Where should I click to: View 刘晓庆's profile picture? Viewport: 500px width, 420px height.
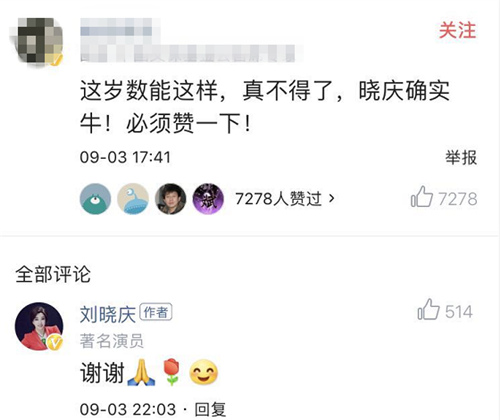39,326
